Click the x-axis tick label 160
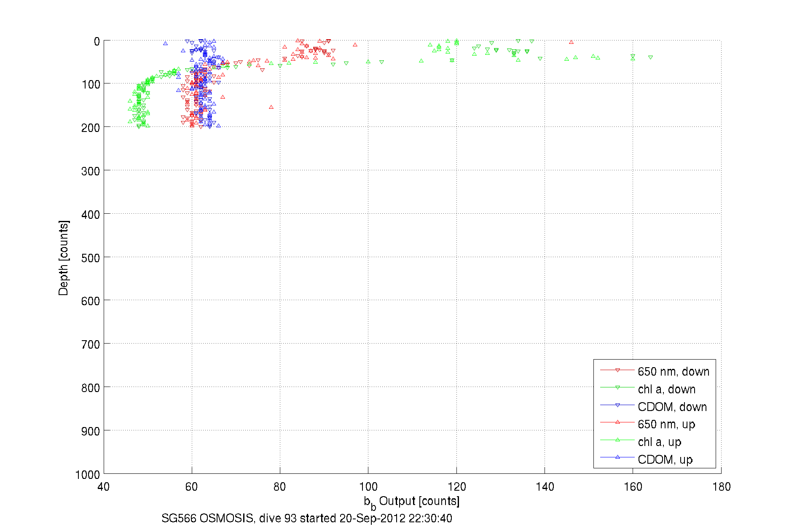This screenshot has height=532, width=797. click(633, 487)
